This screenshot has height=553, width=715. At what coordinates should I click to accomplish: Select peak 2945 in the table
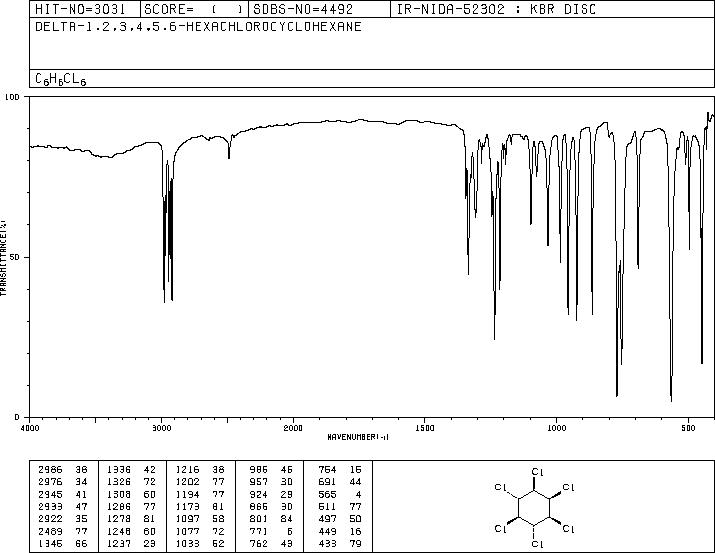(62, 494)
